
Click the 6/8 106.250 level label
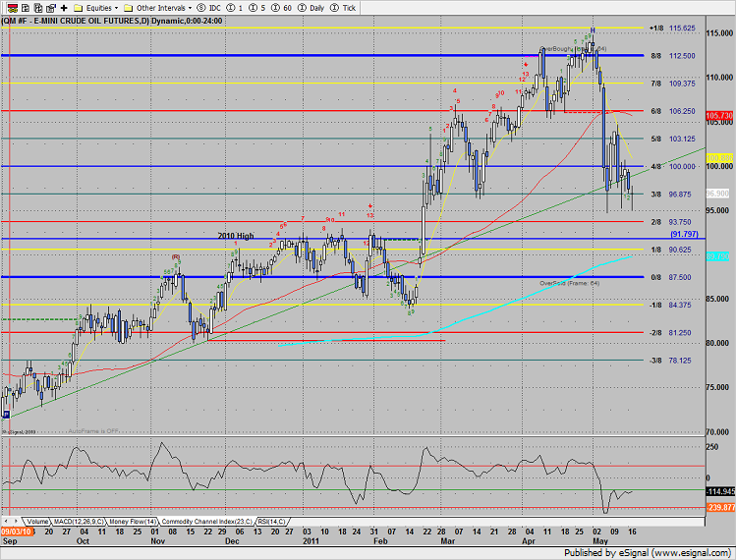click(x=673, y=111)
